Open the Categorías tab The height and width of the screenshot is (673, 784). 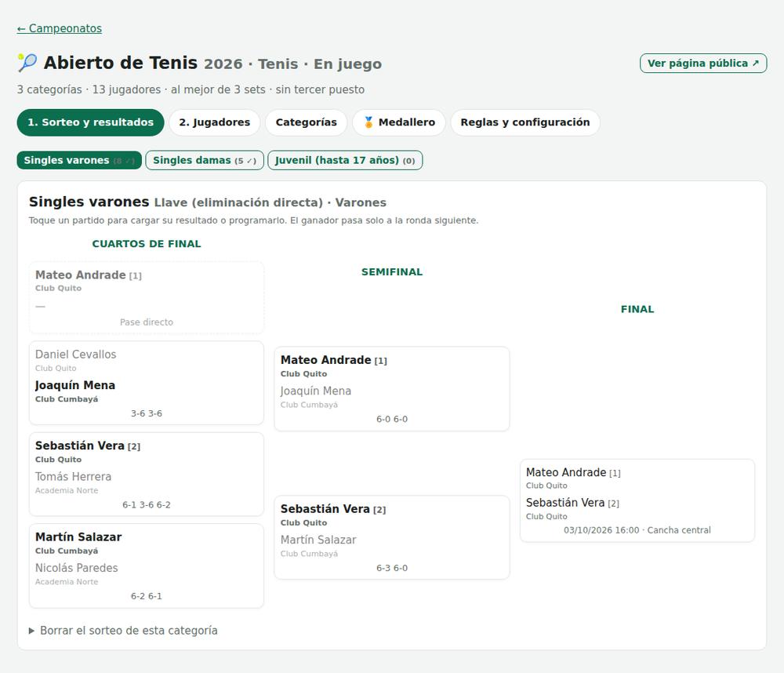[x=306, y=122]
